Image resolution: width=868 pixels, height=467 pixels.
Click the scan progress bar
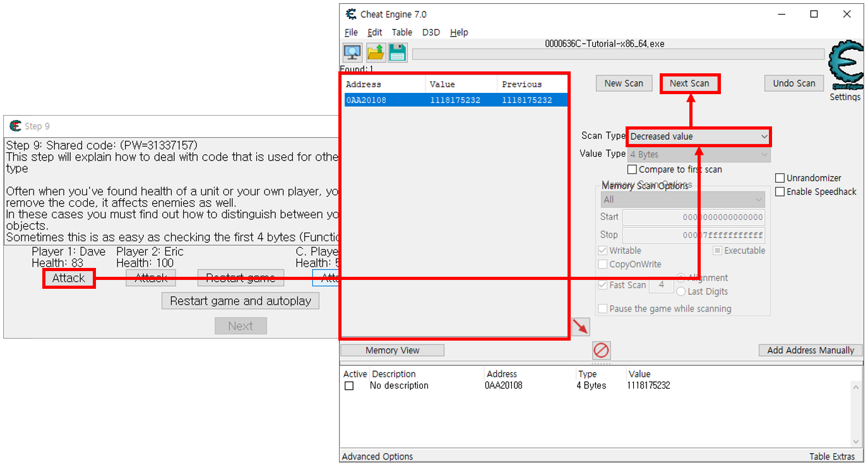click(618, 54)
